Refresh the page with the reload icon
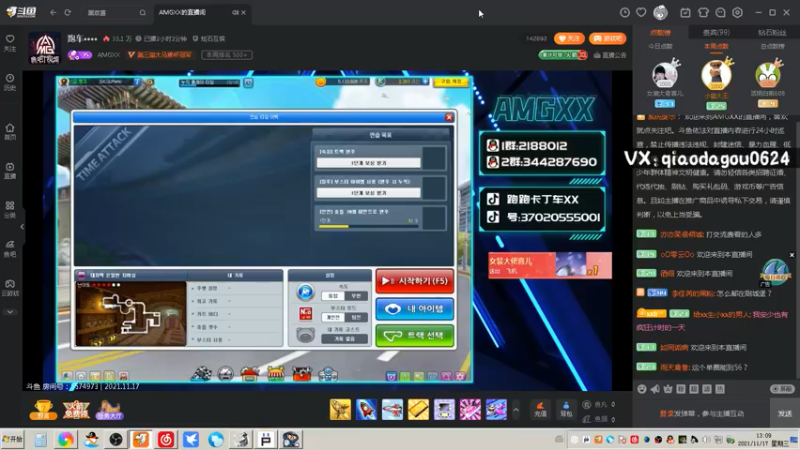Screen dimensions: 800x450 coord(67,12)
